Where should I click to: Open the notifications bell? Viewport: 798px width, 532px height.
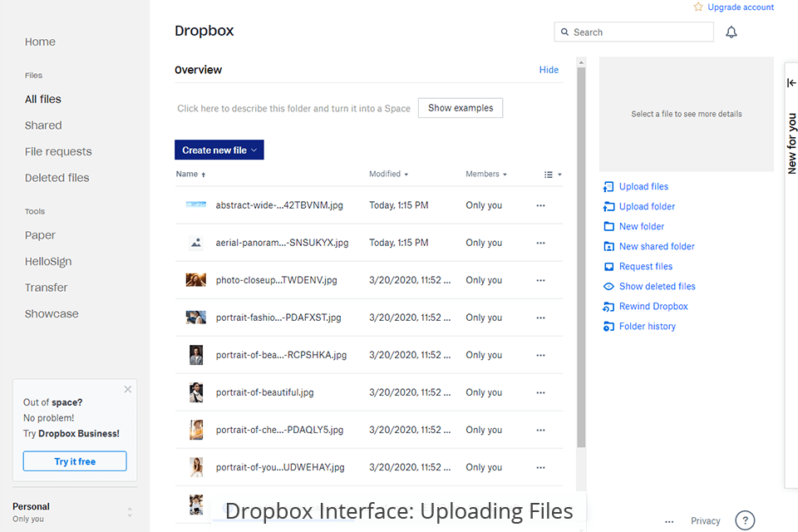731,32
